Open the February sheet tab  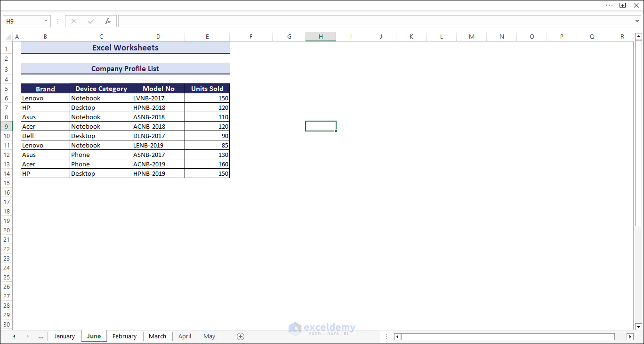click(x=125, y=336)
